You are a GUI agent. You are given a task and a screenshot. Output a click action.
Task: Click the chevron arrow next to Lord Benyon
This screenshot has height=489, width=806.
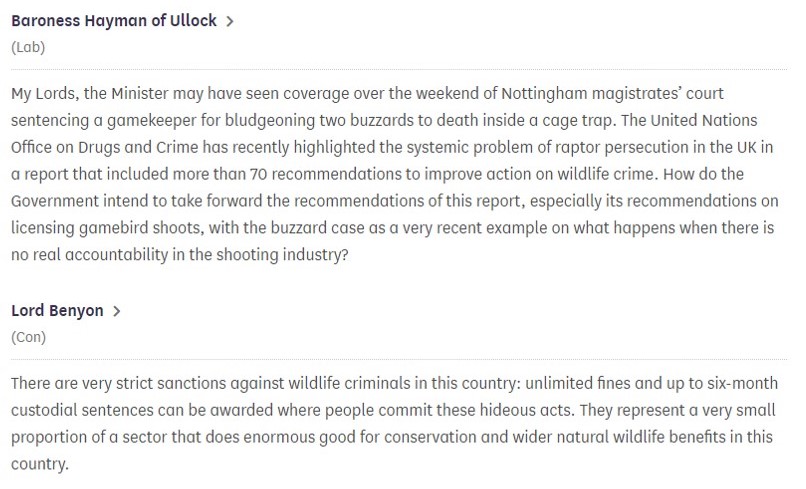tap(117, 312)
